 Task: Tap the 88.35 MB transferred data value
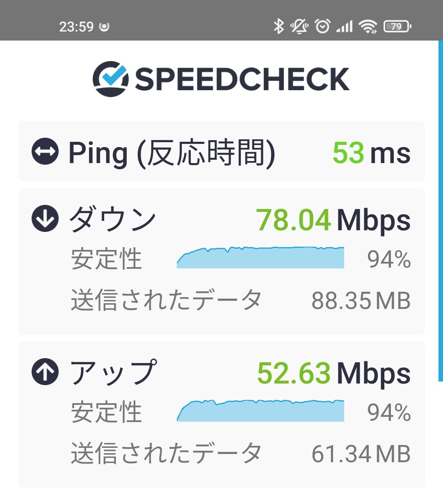361,301
